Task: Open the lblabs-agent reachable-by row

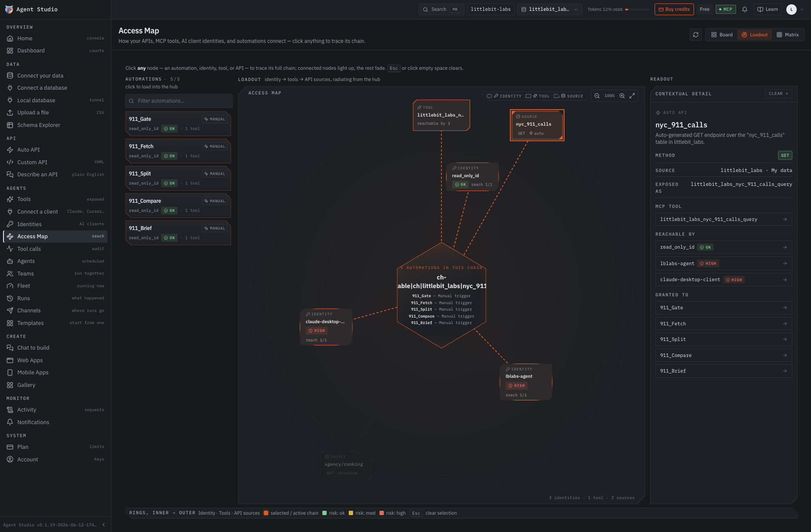Action: [x=723, y=263]
